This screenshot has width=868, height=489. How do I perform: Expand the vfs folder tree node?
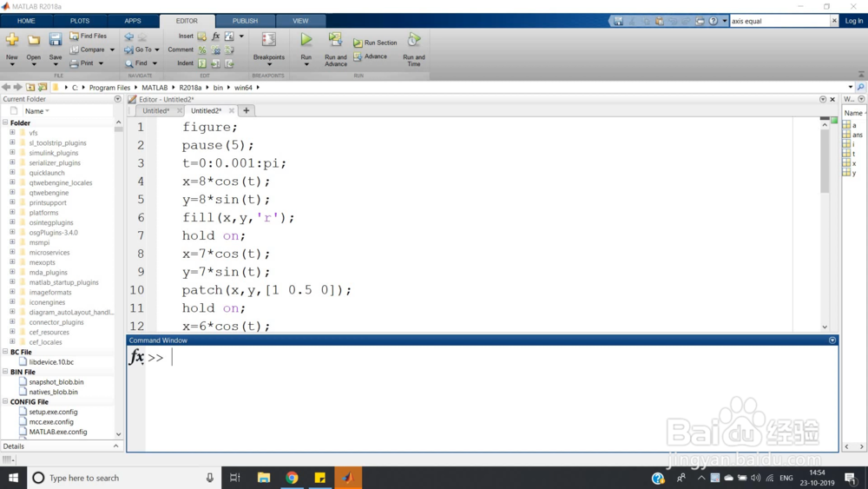[x=13, y=133]
